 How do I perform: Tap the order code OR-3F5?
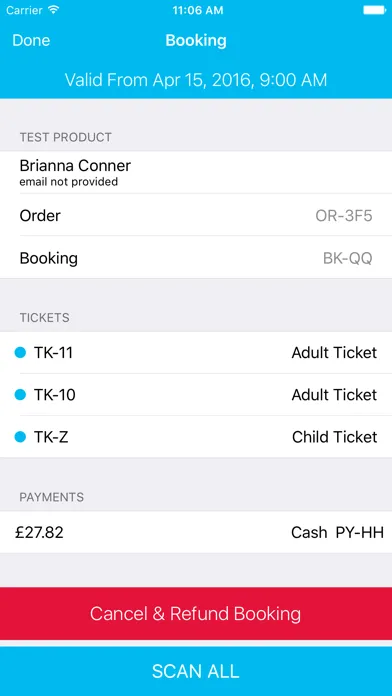pos(344,216)
